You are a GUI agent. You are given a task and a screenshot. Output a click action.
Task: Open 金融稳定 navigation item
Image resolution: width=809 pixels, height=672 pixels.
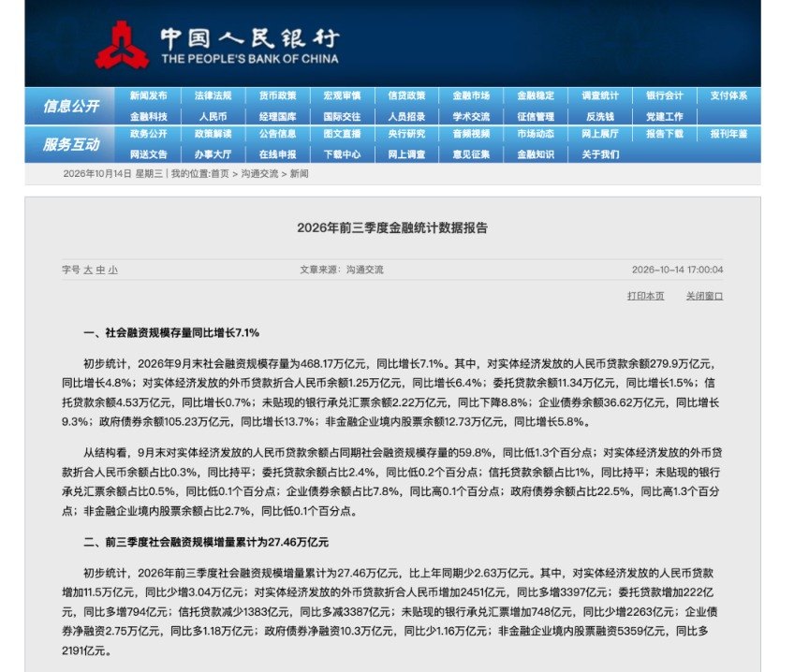click(536, 95)
